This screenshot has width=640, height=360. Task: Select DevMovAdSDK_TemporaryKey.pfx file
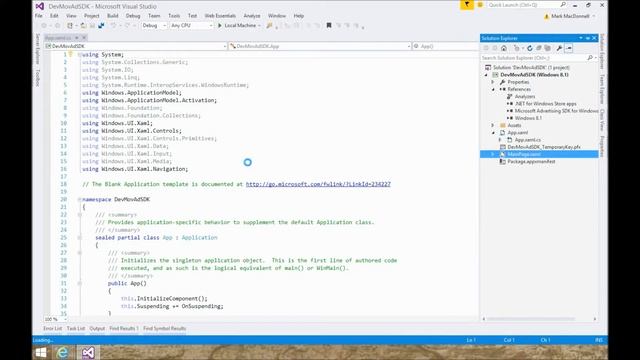tap(544, 147)
